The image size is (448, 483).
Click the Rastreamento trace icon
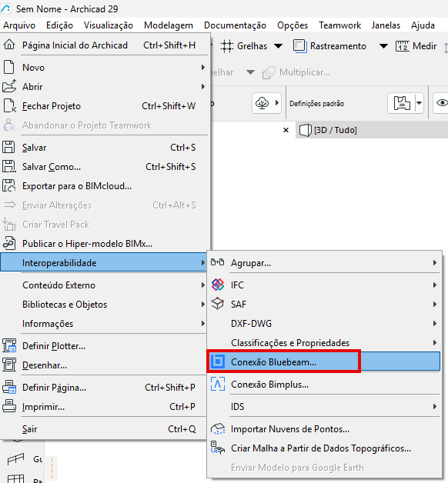tap(299, 46)
